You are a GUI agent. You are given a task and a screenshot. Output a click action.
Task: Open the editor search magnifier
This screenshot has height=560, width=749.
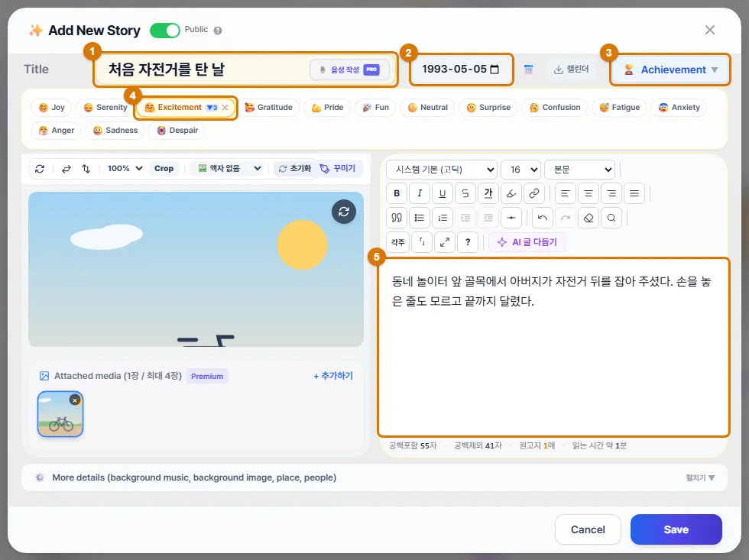(x=611, y=218)
